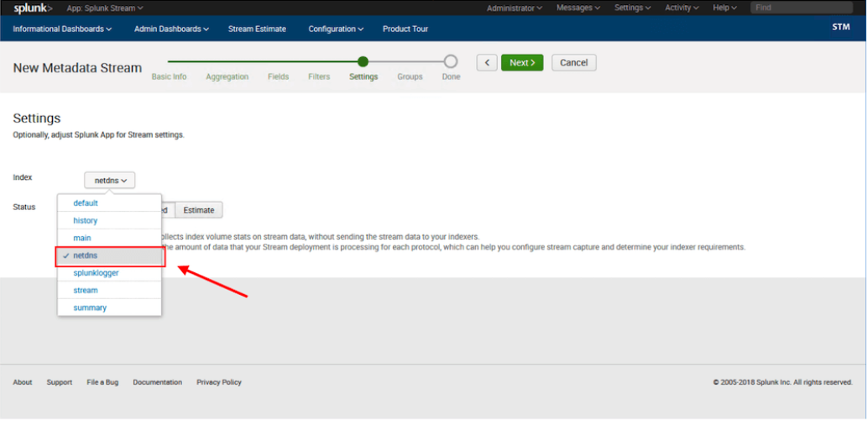Screen dimensions: 868x421
Task: Select the Estimate status toggle
Action: (x=199, y=210)
